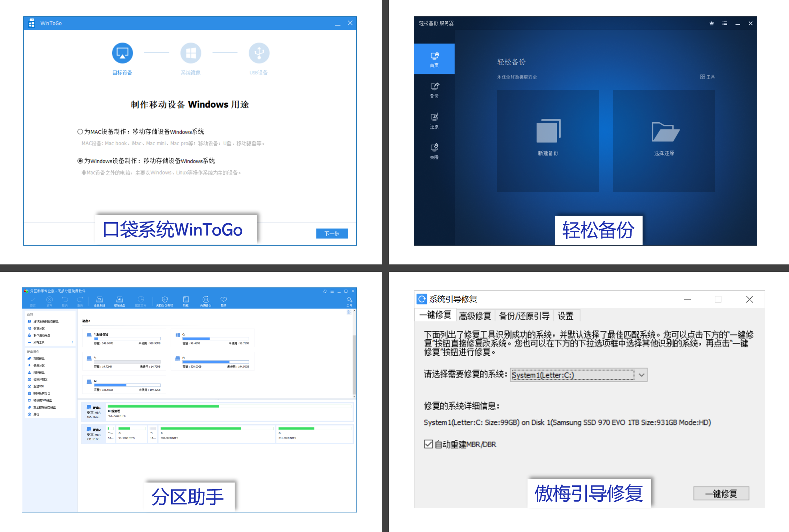Open 备份/还原引导 tab
Screen dimensions: 789x532
(524, 316)
